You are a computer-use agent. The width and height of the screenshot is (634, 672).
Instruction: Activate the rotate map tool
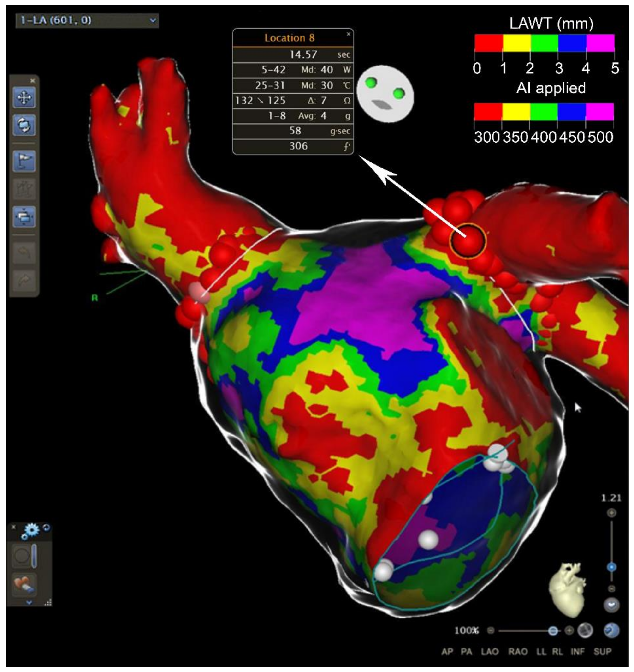[24, 126]
